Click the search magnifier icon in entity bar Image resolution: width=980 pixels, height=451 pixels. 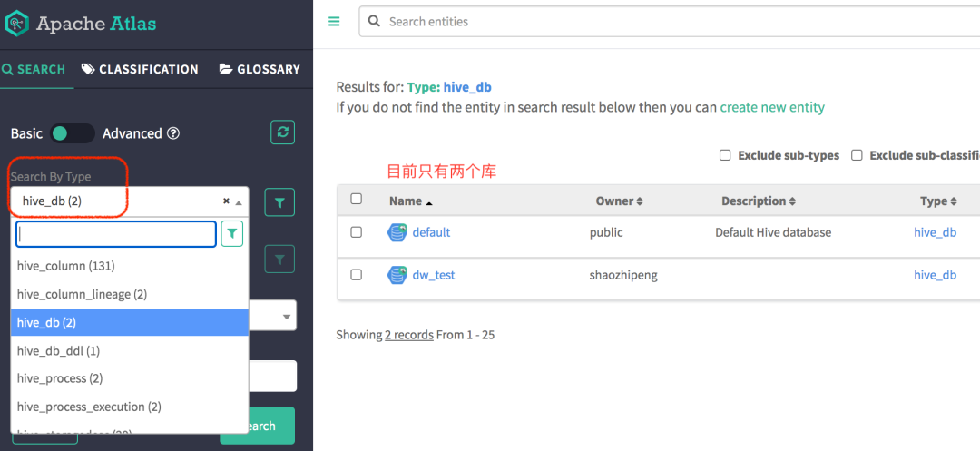tap(374, 21)
